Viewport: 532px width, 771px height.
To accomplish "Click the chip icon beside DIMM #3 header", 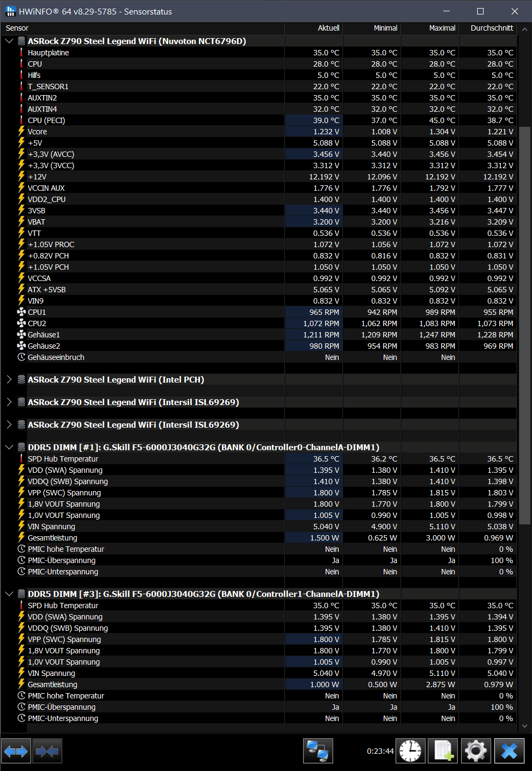I will pos(21,594).
